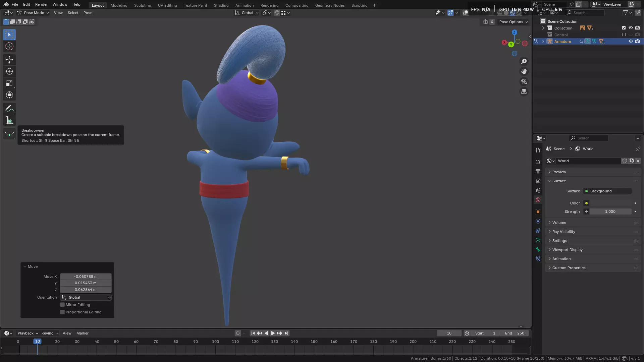
Task: Open the Pose menu in viewport header
Action: point(88,13)
